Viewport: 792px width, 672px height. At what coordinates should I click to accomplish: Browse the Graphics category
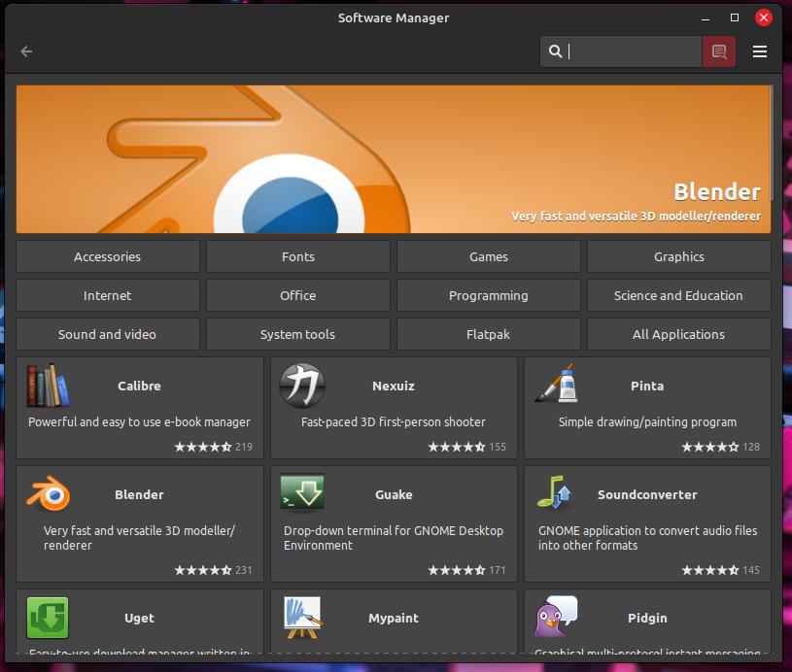[679, 256]
